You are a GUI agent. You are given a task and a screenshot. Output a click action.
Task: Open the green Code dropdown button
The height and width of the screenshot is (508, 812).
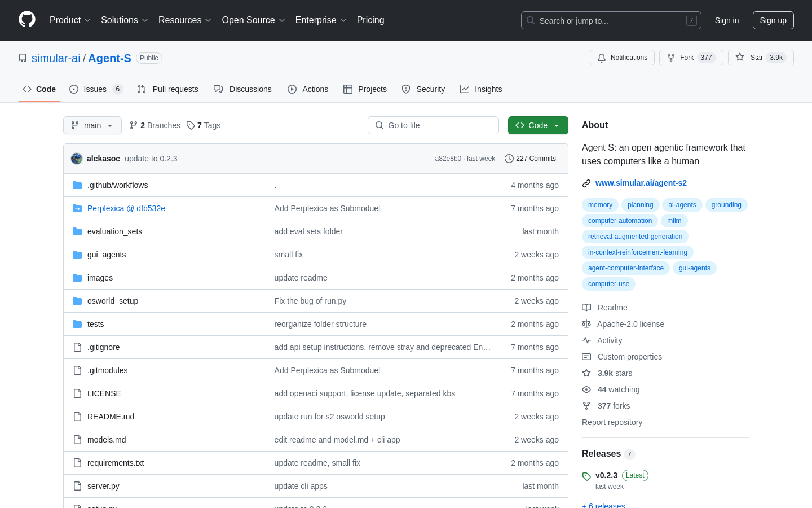coord(538,125)
